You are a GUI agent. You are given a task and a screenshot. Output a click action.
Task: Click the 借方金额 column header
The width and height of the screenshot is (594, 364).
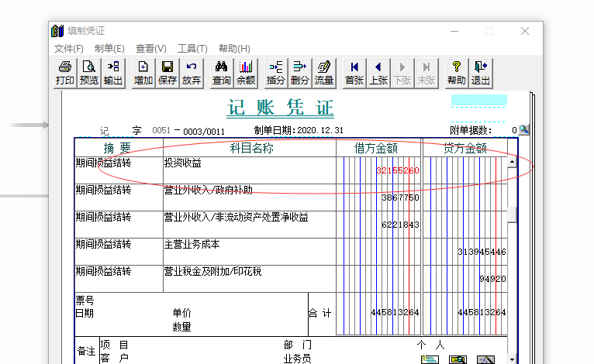pos(378,148)
